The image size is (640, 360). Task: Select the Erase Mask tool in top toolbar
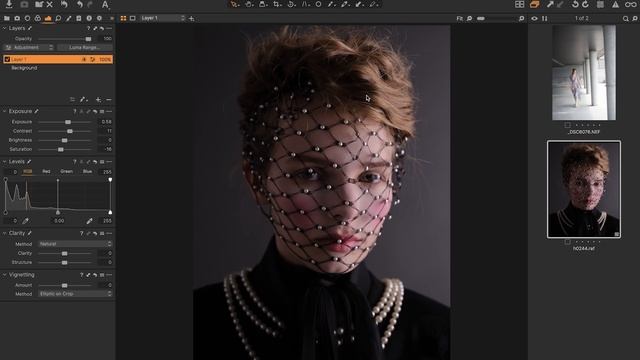click(x=373, y=4)
